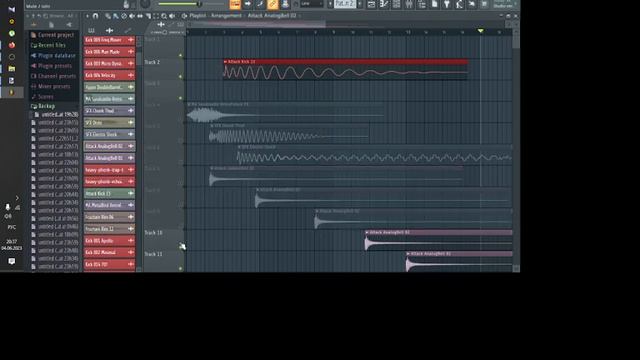Select the Mute speaker tool in Playlist toolbar
This screenshot has height=360, width=640.
click(x=132, y=16)
